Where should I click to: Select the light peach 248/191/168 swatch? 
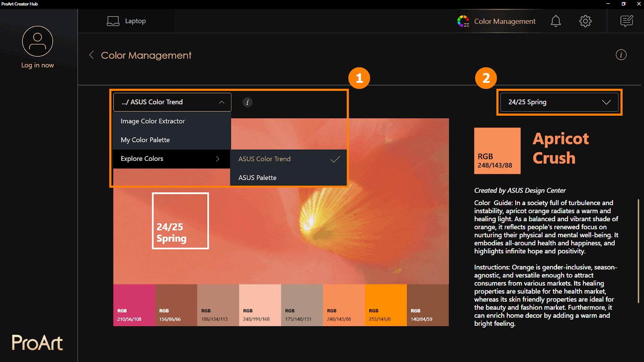point(260,305)
